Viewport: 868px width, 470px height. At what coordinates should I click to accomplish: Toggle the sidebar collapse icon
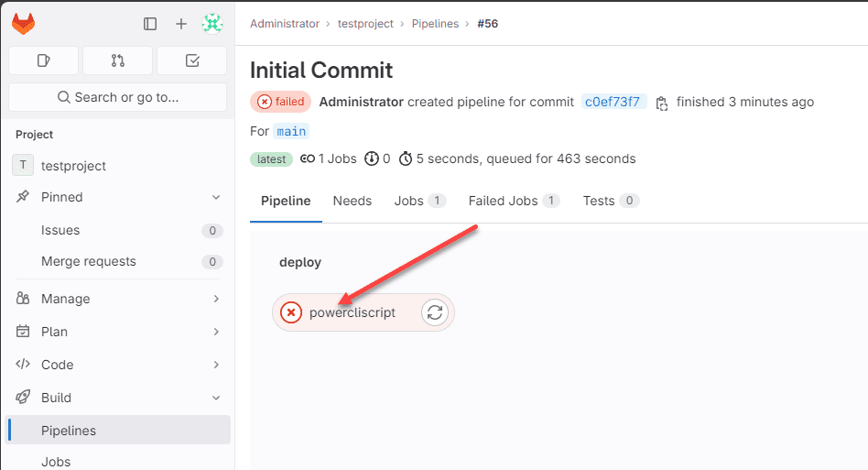150,24
